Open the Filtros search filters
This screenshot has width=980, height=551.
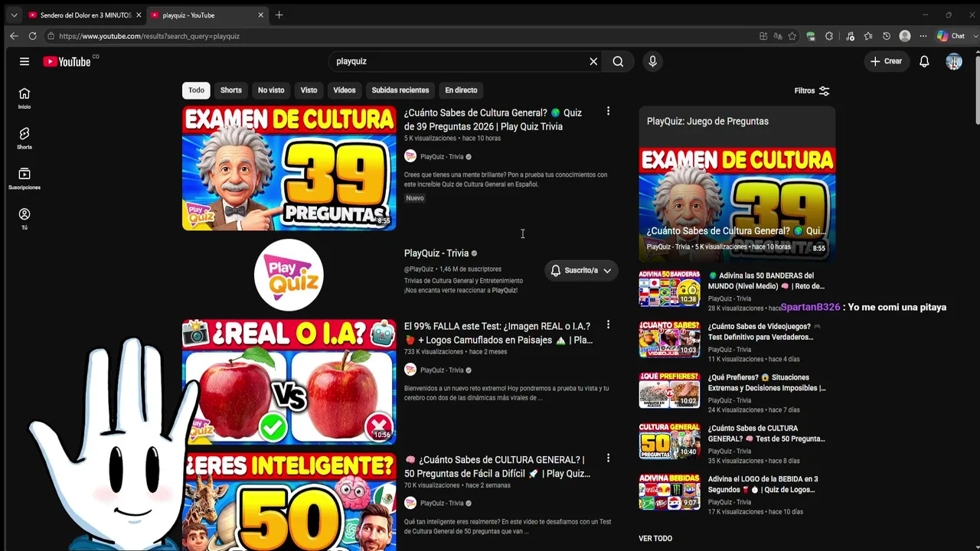click(812, 90)
